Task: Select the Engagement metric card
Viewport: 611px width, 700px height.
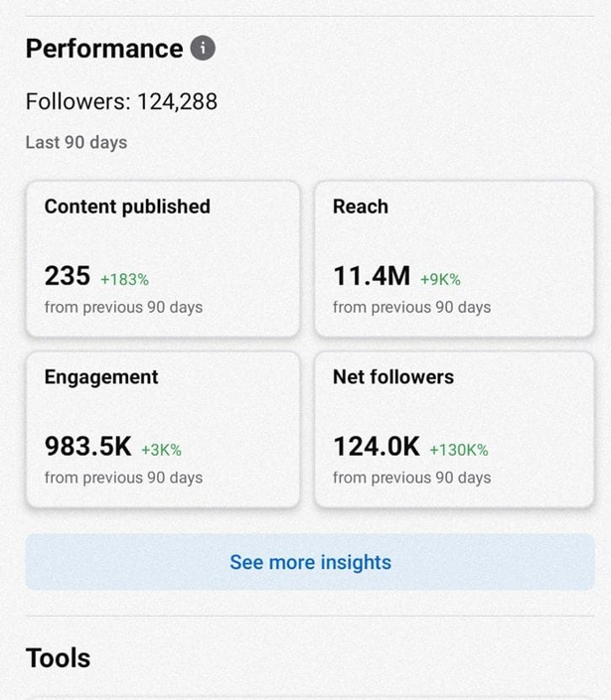Action: pyautogui.click(x=163, y=429)
